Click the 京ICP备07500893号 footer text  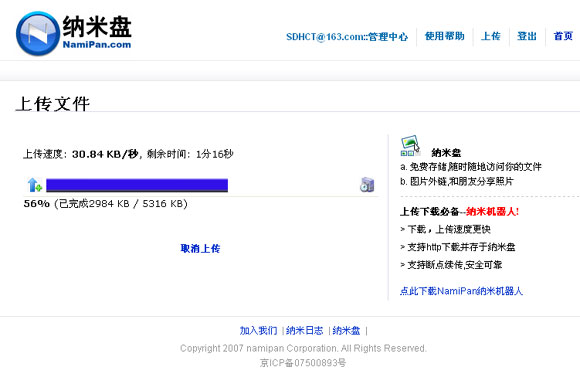(303, 363)
